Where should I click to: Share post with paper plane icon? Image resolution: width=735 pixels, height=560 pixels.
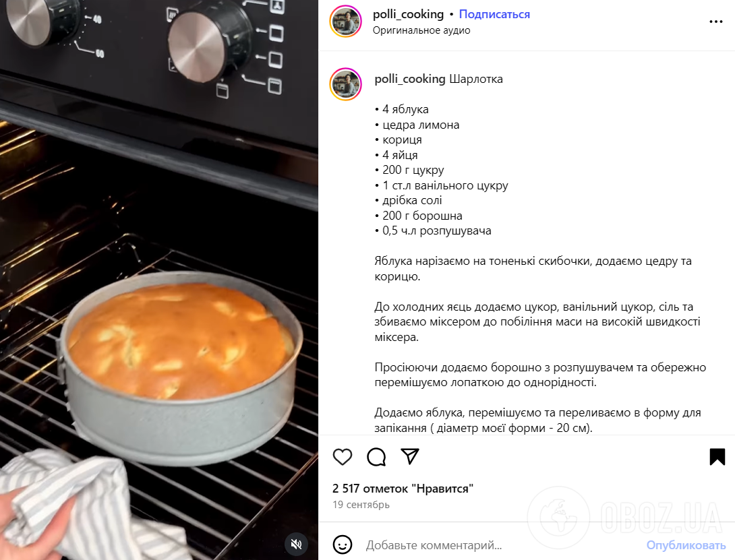click(410, 456)
